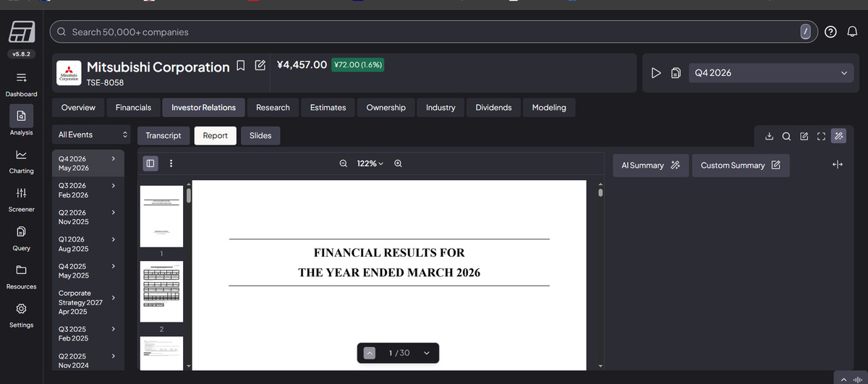Open the Q4 2026 period dropdown

[771, 73]
